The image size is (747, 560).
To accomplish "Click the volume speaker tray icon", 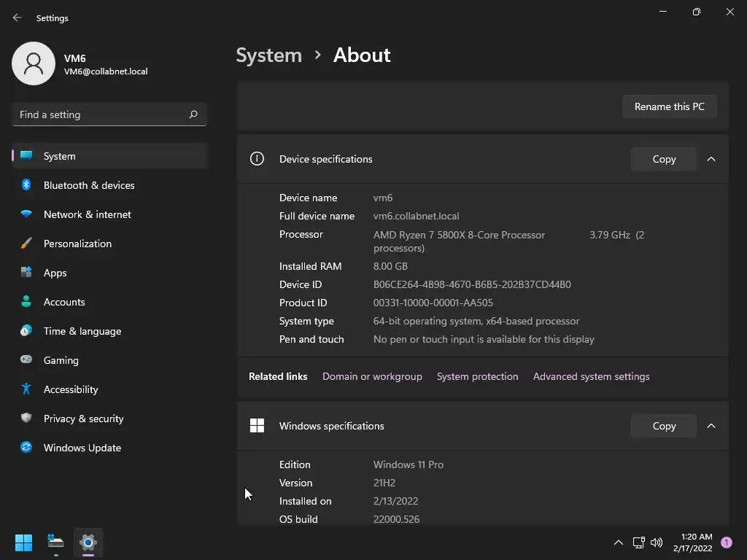I will pos(657,542).
